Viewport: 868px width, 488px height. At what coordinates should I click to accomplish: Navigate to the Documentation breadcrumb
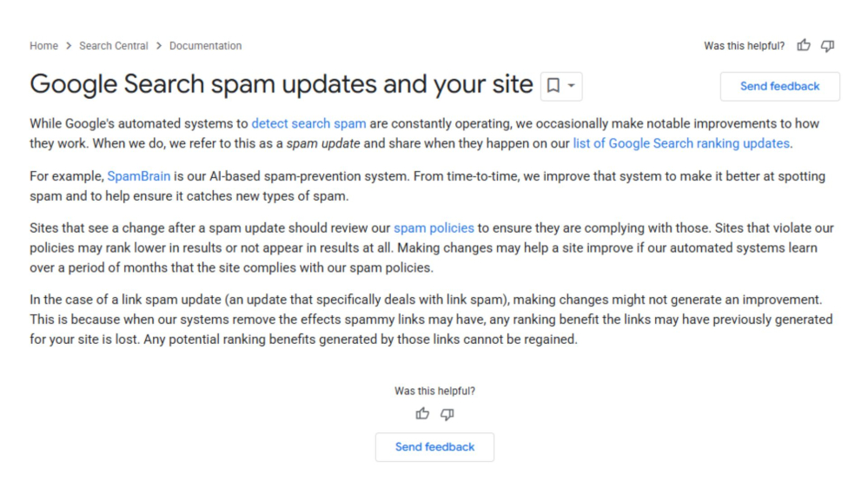click(x=205, y=46)
